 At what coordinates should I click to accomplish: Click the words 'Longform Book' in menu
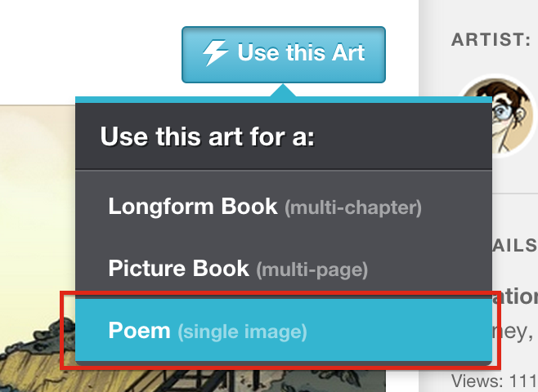coord(193,207)
